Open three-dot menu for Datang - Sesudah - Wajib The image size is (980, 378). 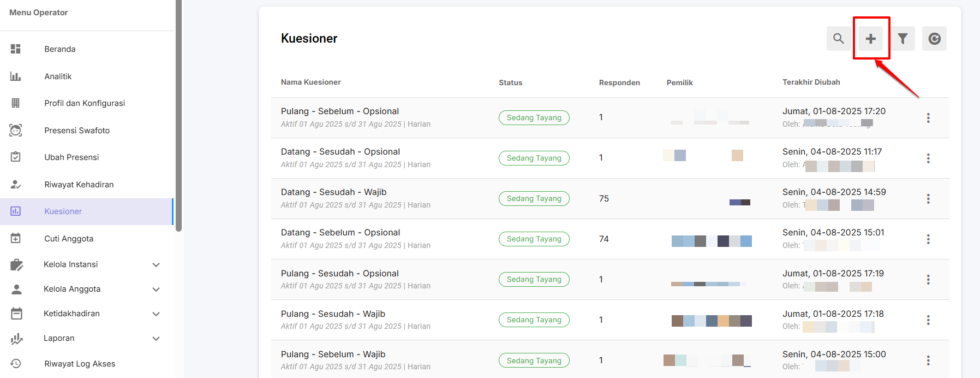click(x=928, y=199)
